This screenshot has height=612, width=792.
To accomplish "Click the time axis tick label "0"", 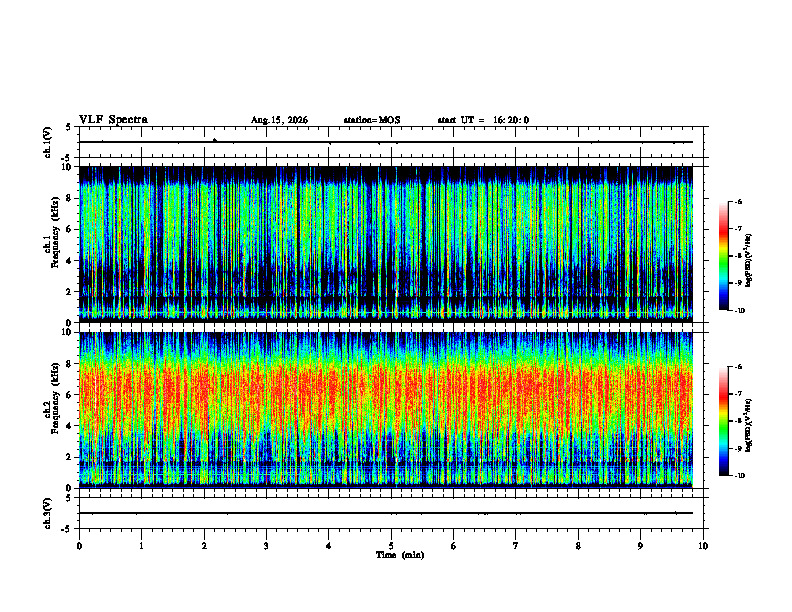I will click(x=79, y=546).
